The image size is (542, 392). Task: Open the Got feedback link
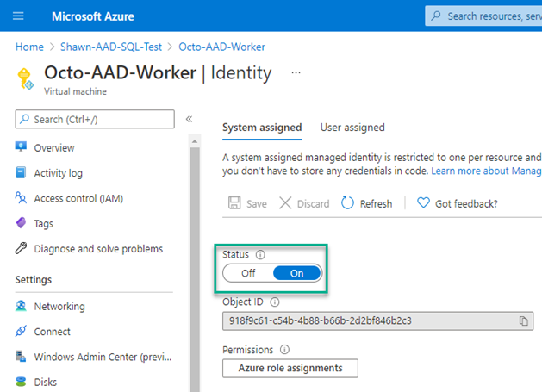tap(457, 203)
